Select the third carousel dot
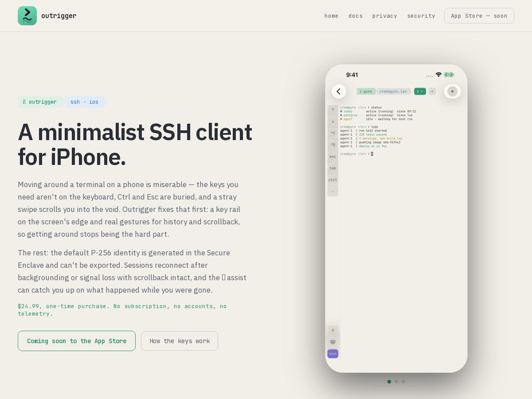This screenshot has height=399, width=532. (403, 382)
